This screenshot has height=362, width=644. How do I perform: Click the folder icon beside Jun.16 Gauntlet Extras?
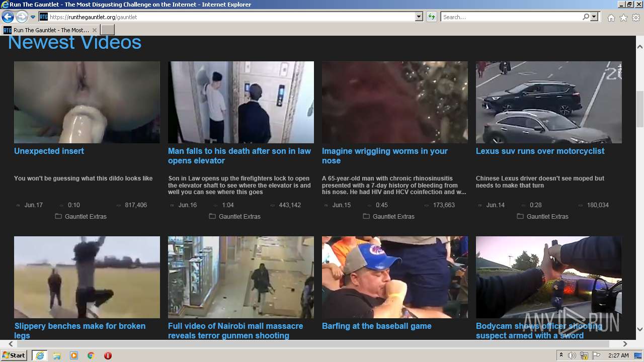click(212, 216)
